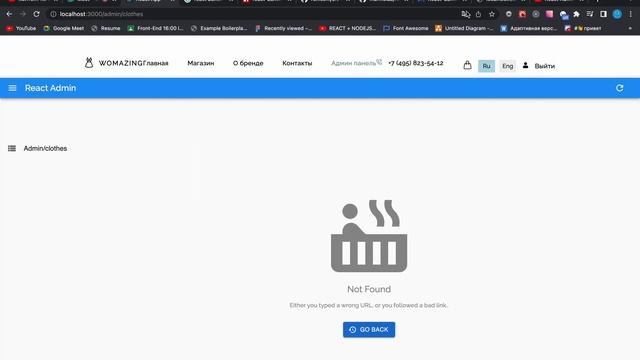Click the phone handset icon
Image resolution: width=640 pixels, height=360 pixels.
379,62
